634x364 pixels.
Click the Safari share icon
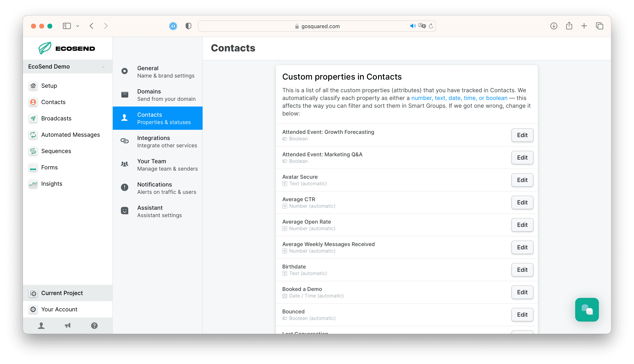pyautogui.click(x=569, y=26)
